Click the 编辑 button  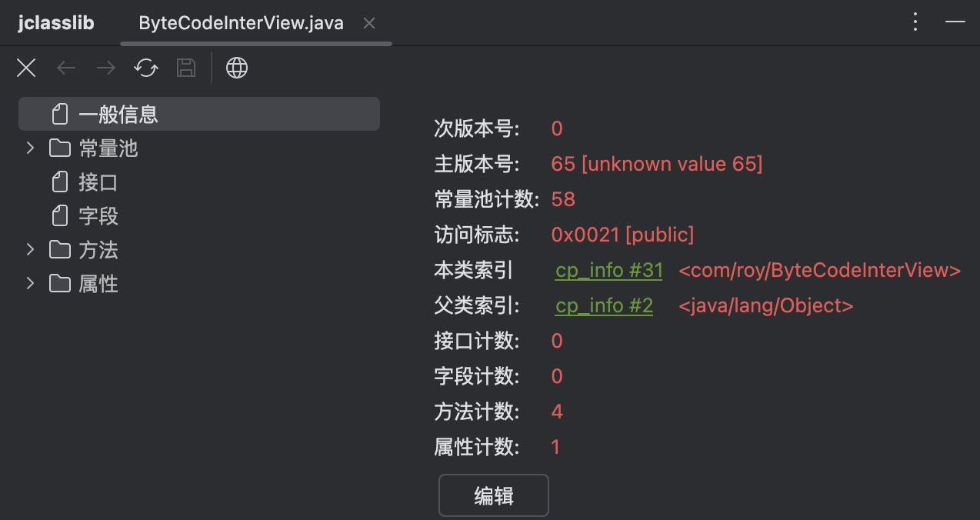(x=493, y=496)
